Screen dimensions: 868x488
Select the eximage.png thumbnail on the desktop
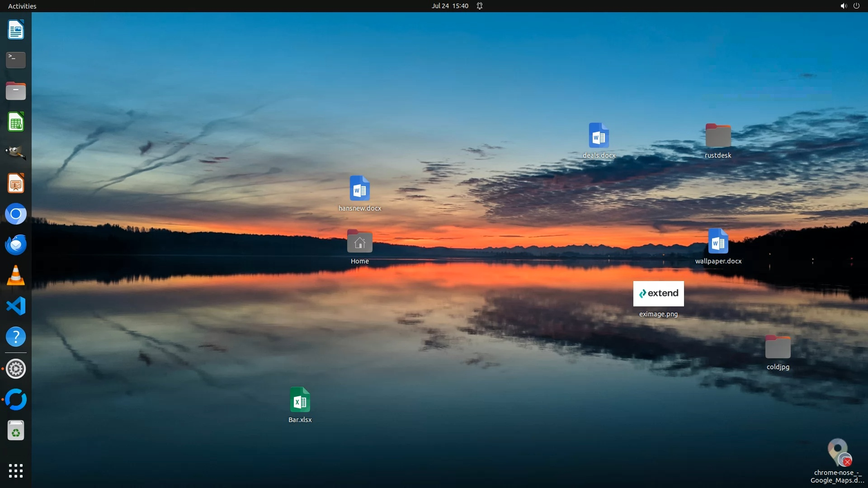658,294
